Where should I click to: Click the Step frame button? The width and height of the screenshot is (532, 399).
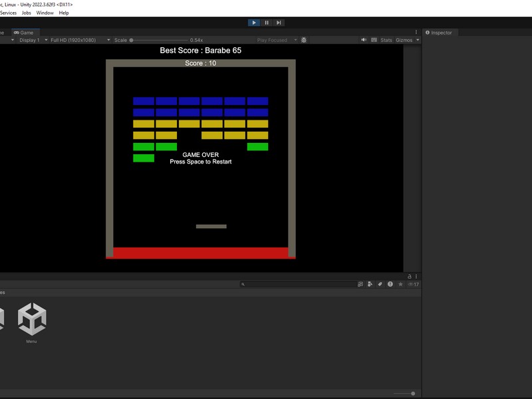[x=279, y=23]
